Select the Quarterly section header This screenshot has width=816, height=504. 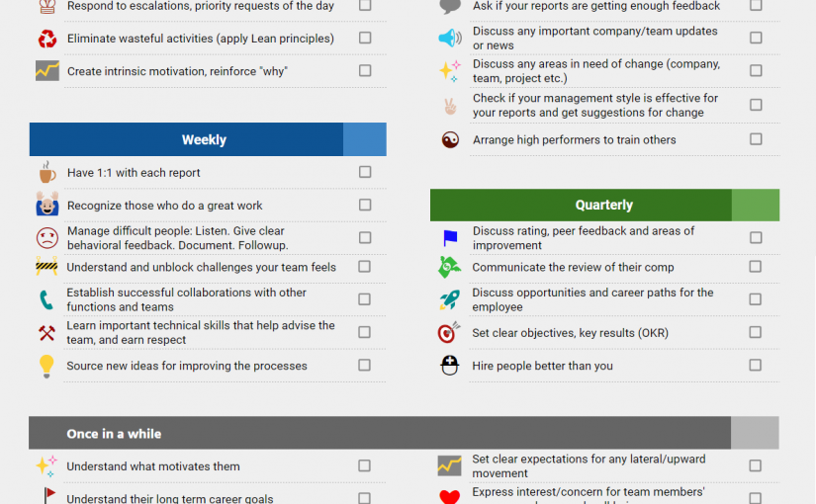tap(603, 206)
